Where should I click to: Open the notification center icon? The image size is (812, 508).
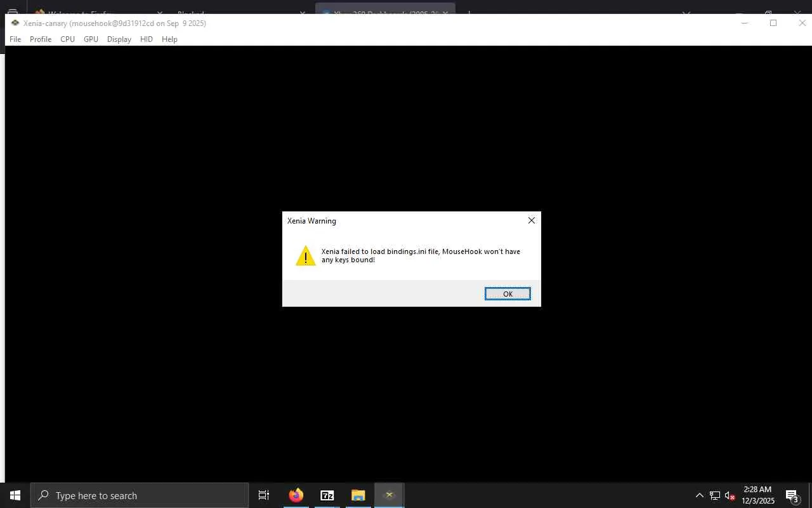(x=792, y=495)
